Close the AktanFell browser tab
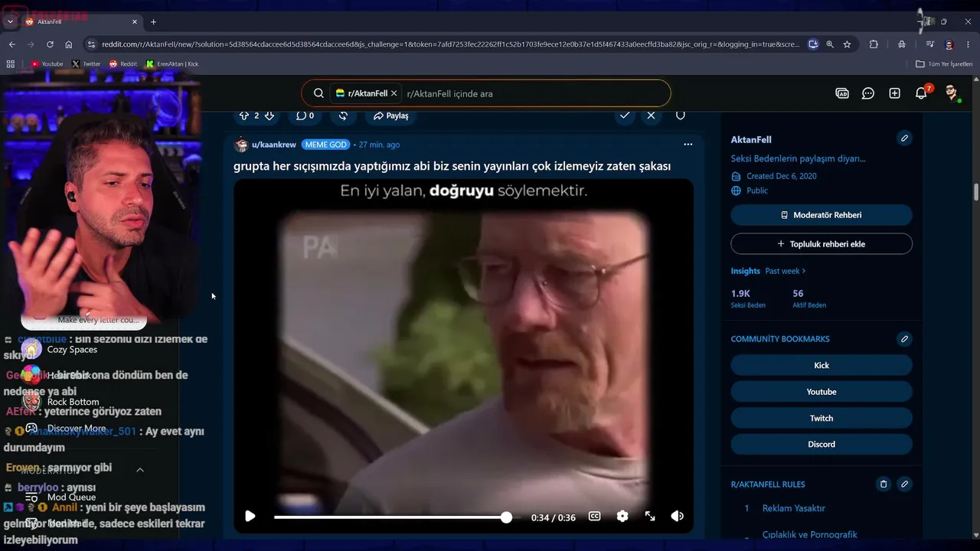980x551 pixels. coord(135,21)
